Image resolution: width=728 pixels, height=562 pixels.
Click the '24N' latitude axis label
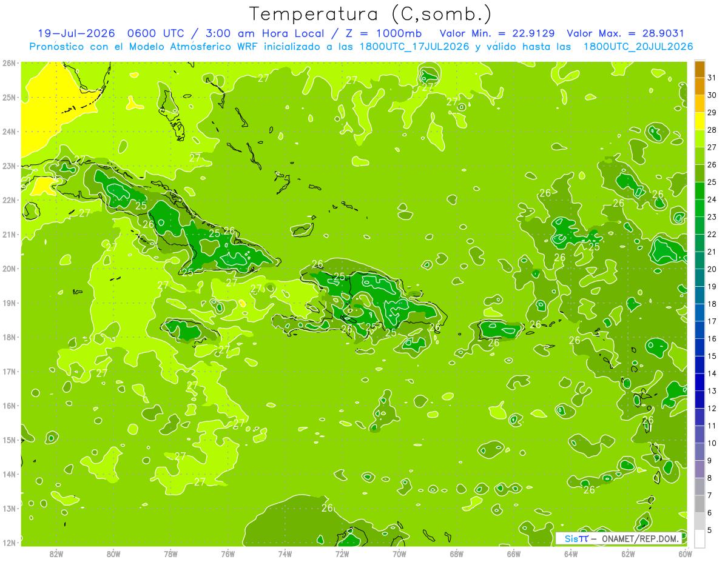(9, 132)
